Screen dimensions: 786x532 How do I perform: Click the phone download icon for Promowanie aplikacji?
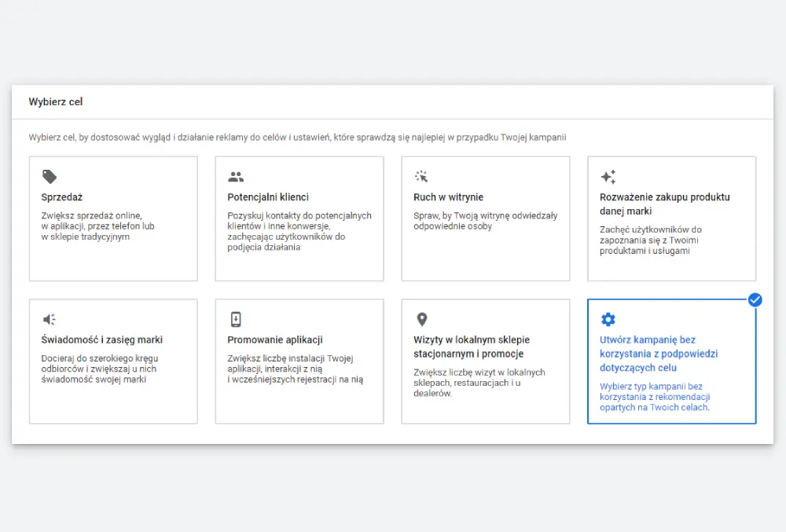(x=236, y=319)
